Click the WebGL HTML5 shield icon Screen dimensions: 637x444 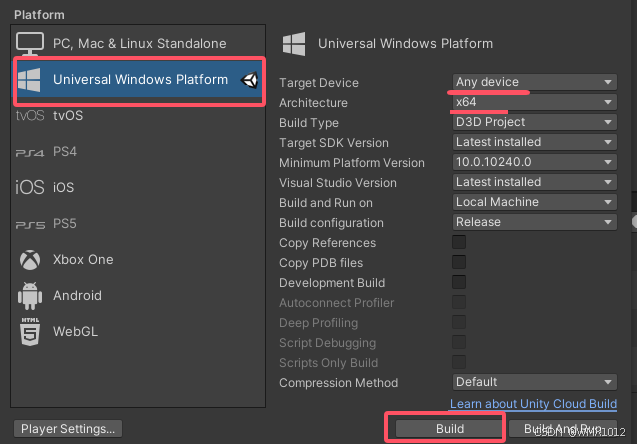coord(30,331)
